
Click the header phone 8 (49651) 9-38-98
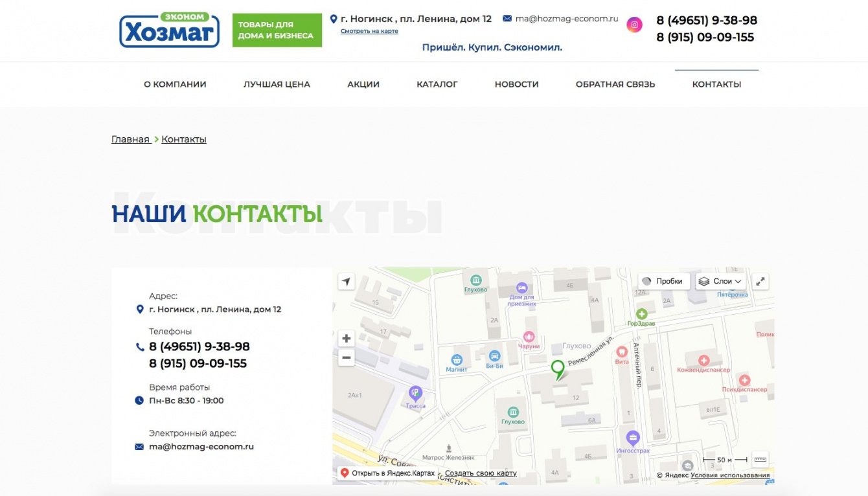pyautogui.click(x=707, y=20)
